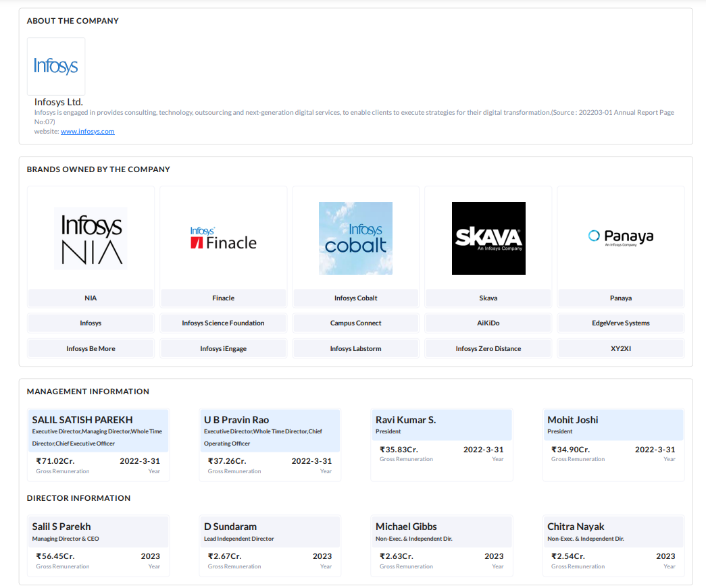Click the Infosys Zero Distance tile
The height and width of the screenshot is (588, 706).
tap(488, 348)
